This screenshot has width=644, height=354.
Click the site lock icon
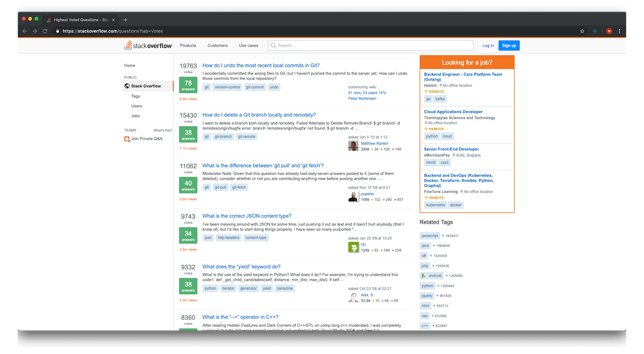click(58, 31)
